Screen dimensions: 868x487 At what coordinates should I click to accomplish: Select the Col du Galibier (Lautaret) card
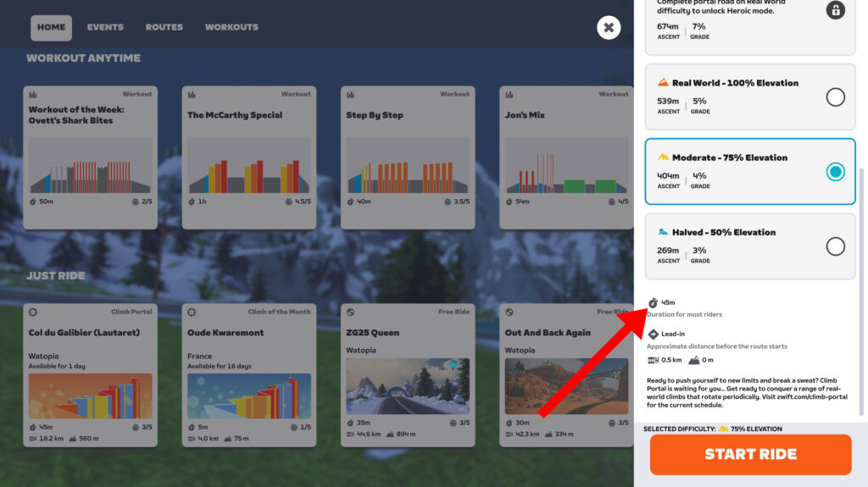90,375
